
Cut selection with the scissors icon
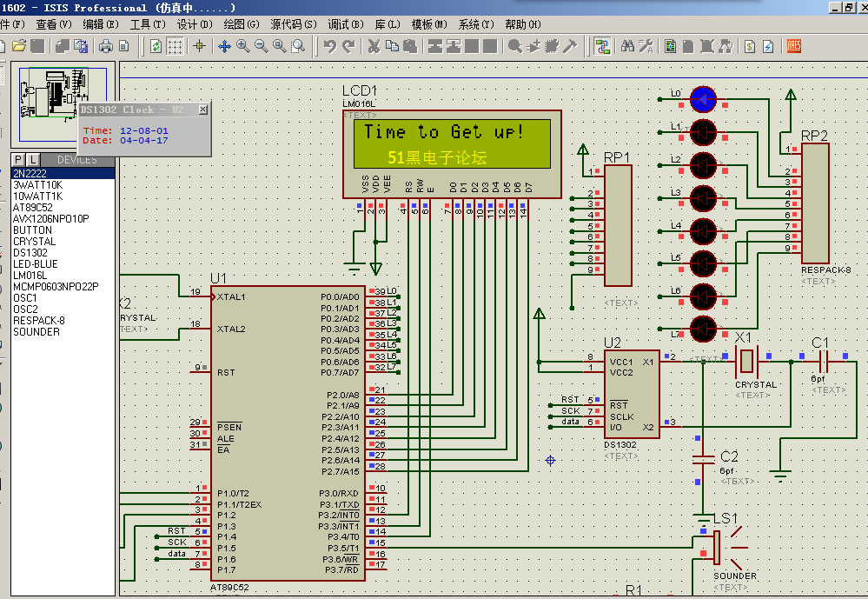[374, 46]
